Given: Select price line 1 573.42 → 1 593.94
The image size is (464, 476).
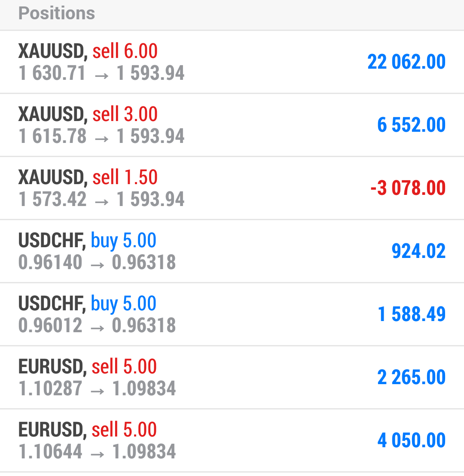Looking at the screenshot, I should pyautogui.click(x=101, y=200).
